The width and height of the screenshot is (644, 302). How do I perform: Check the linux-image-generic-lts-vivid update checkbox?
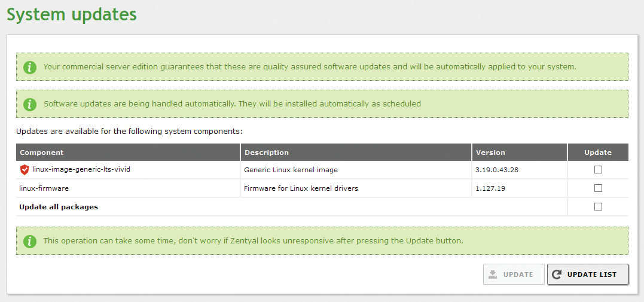[x=598, y=170]
